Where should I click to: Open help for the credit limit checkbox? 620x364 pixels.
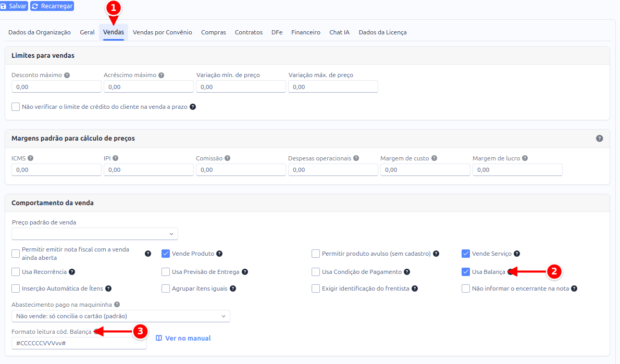(193, 107)
